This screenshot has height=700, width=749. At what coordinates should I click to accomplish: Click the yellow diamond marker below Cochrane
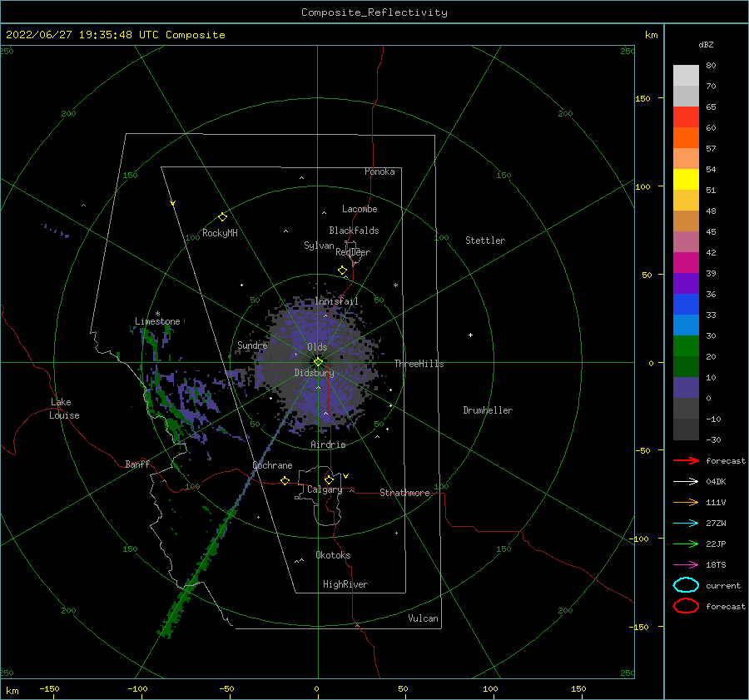(x=285, y=480)
